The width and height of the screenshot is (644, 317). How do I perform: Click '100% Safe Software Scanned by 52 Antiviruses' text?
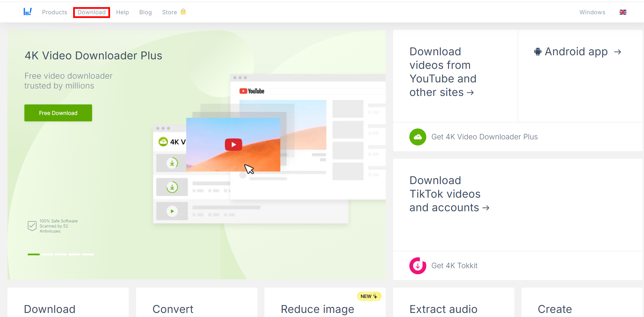click(x=59, y=226)
